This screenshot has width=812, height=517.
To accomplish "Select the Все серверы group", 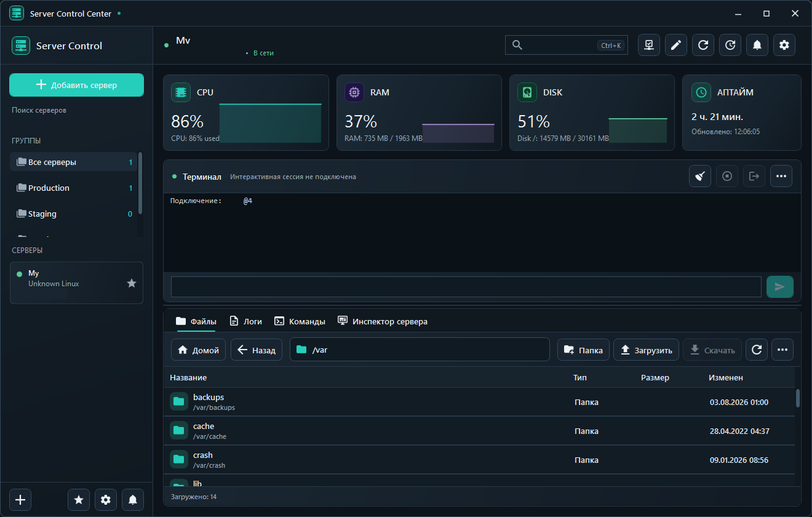I will coord(73,162).
